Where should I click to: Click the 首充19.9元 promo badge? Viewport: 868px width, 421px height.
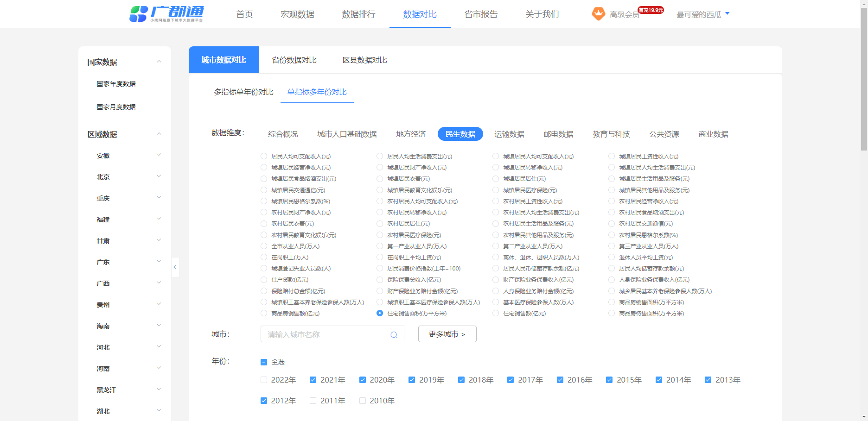coord(651,10)
